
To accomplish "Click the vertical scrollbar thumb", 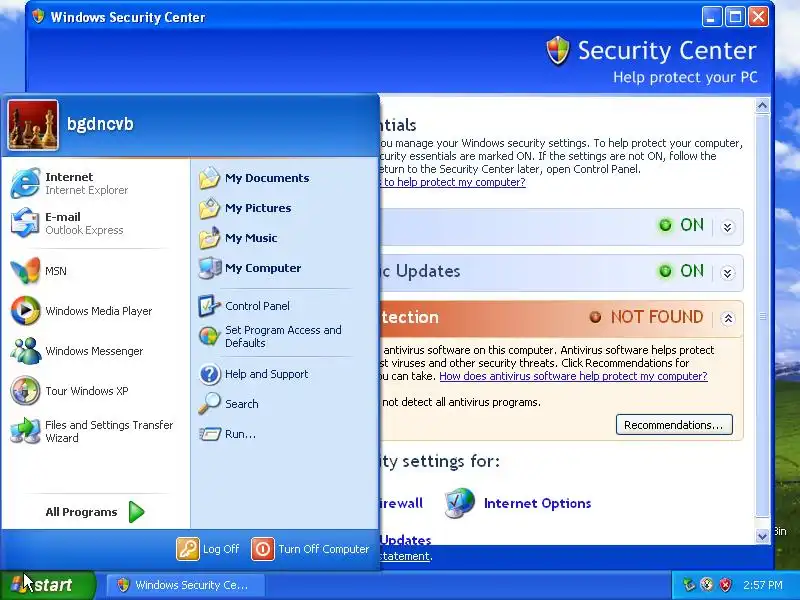I will 762,316.
